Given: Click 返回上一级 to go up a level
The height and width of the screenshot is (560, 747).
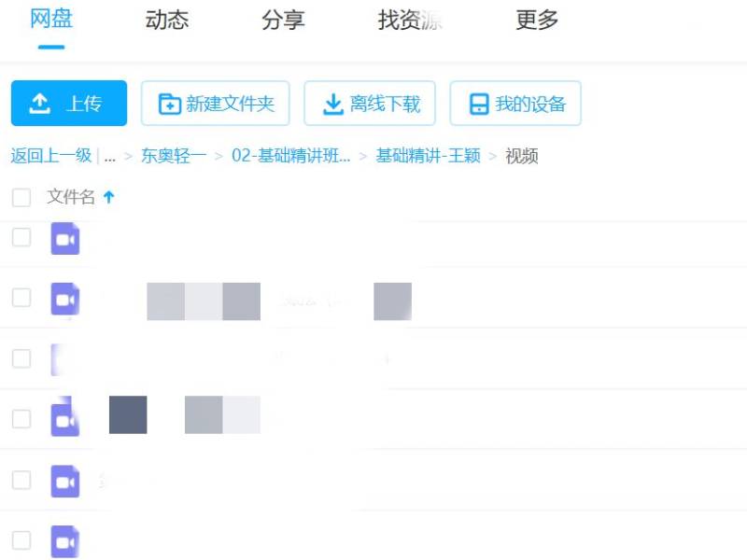Looking at the screenshot, I should (47, 156).
